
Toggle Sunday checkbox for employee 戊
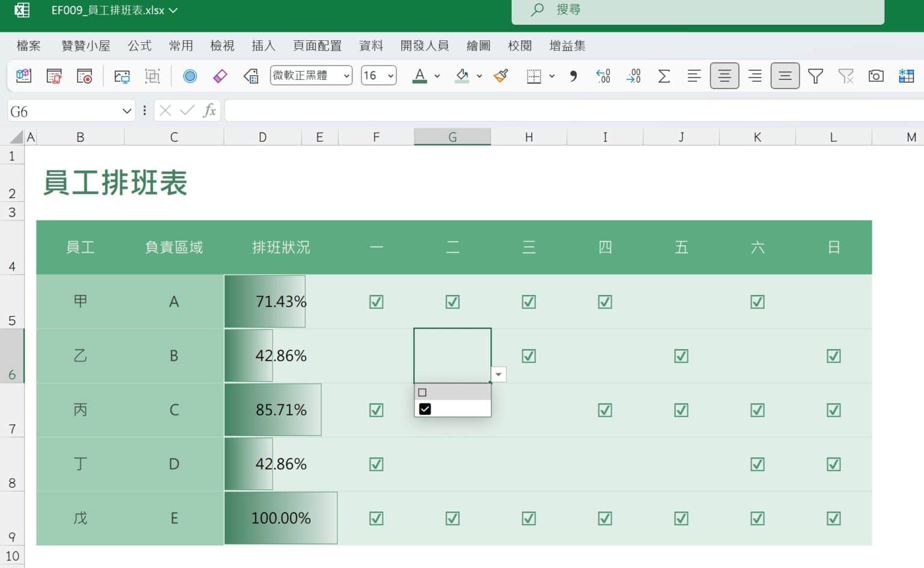coord(834,518)
